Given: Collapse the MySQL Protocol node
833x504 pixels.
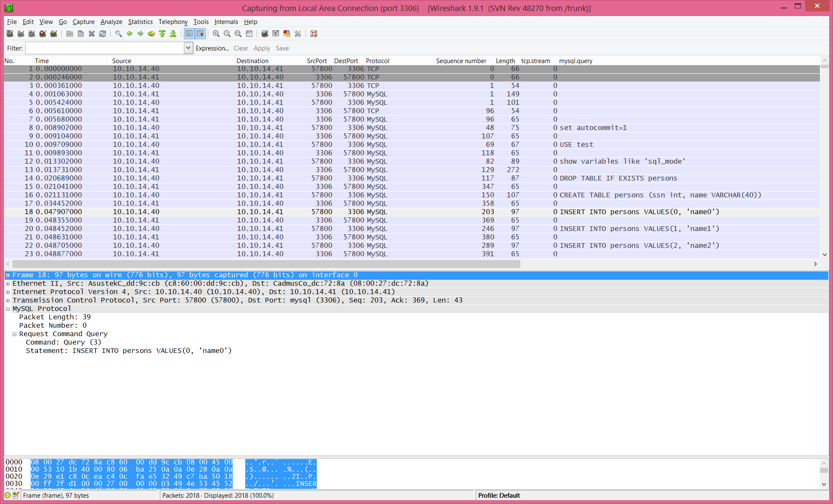Looking at the screenshot, I should tap(8, 309).
